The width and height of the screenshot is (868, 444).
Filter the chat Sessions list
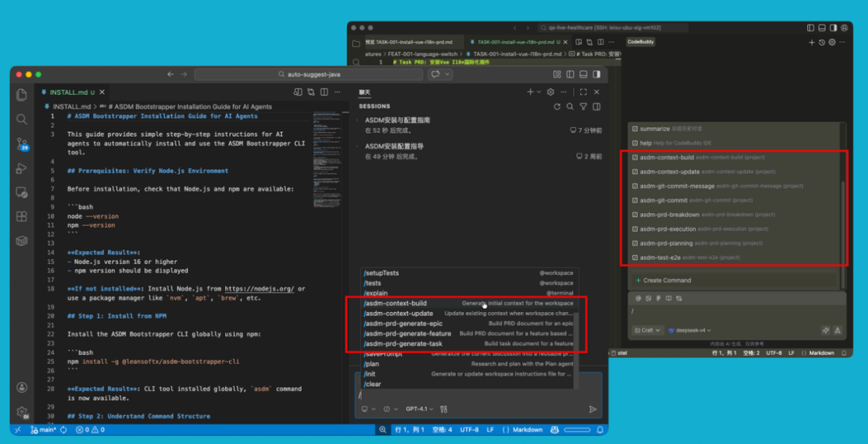click(583, 106)
